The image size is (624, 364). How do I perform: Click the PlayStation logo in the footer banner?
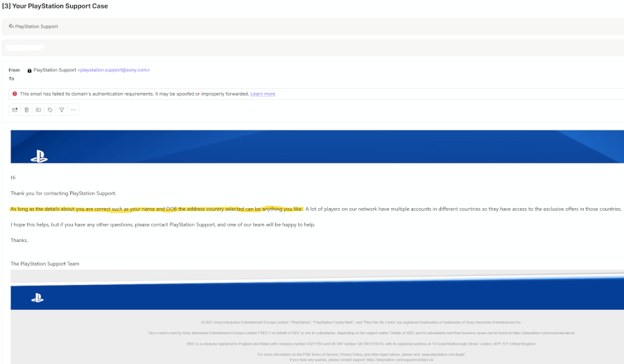point(37,297)
